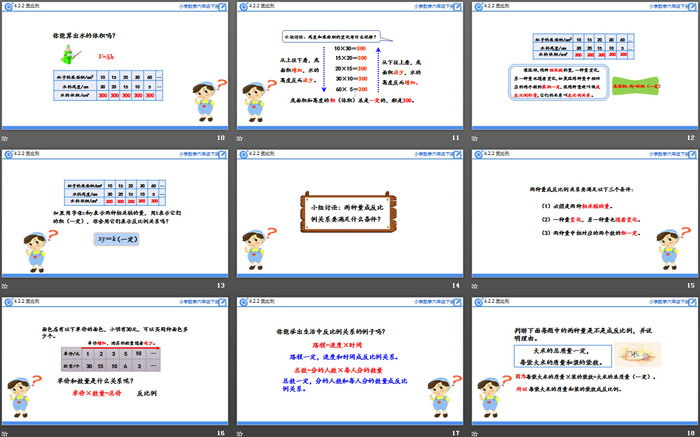The image size is (700, 437).
Task: Click the slide number label 11
Action: [x=455, y=138]
